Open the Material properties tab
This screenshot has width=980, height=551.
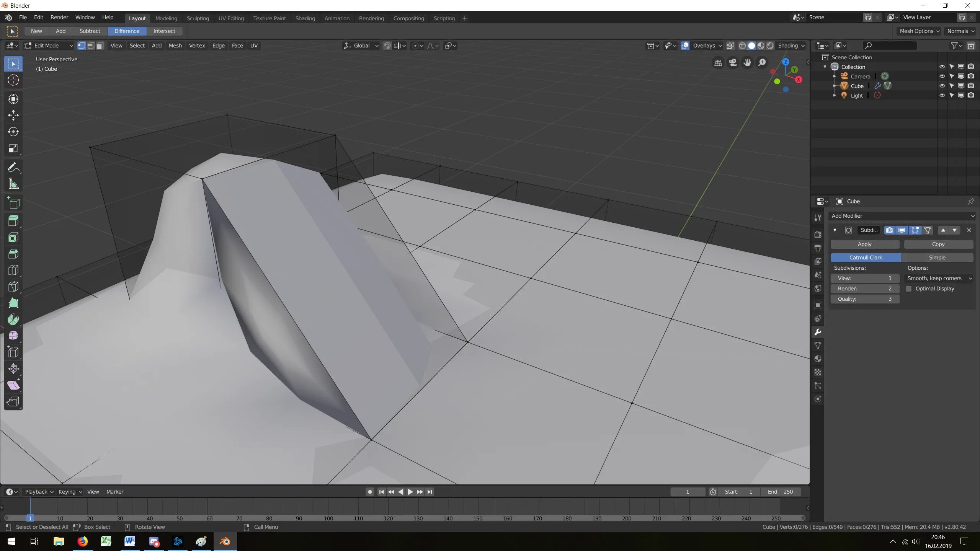pyautogui.click(x=818, y=359)
